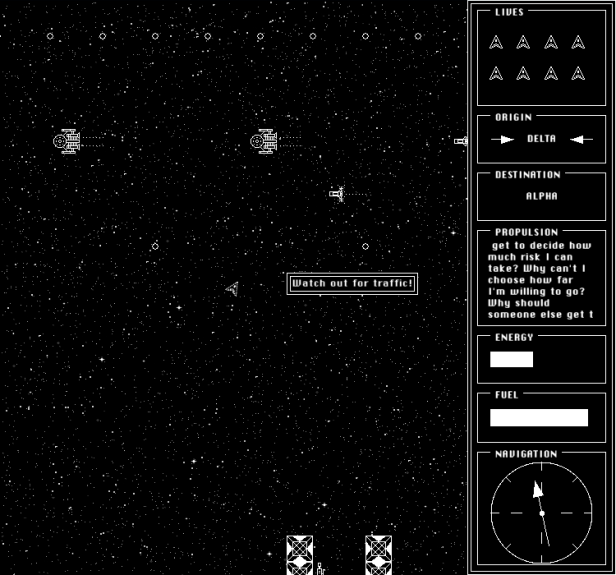Viewport: 616px width, 575px height.
Task: Click the first life ship icon in bottom row
Action: 496,73
